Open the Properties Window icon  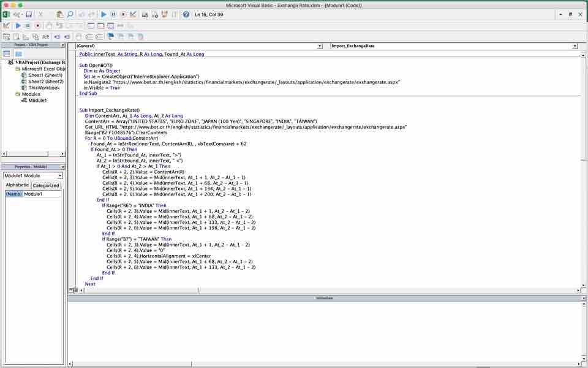154,15
